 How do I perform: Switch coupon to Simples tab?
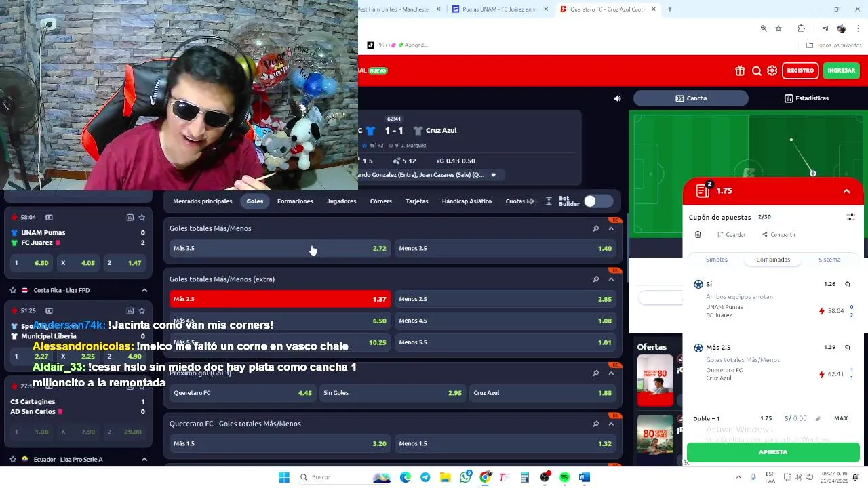tap(717, 260)
